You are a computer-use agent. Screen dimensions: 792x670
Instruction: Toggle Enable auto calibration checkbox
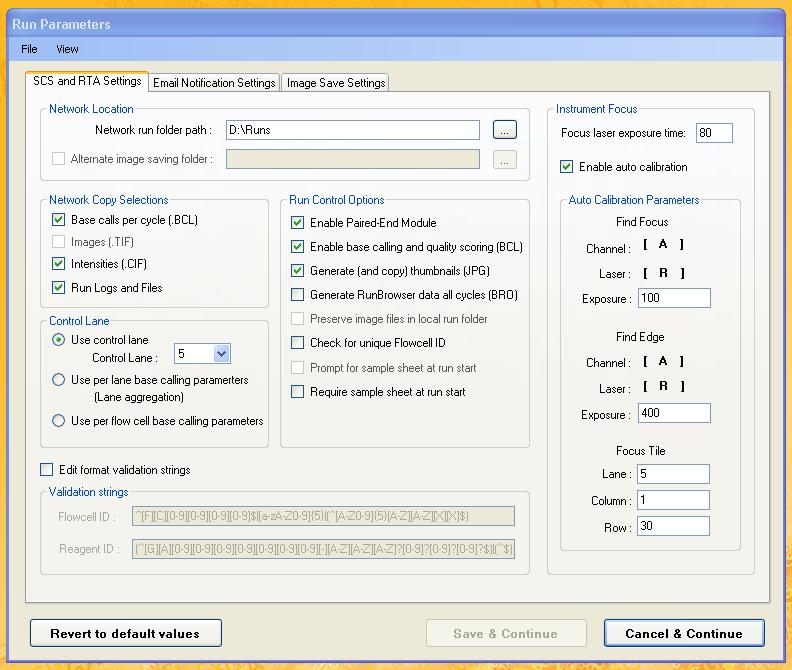[566, 166]
